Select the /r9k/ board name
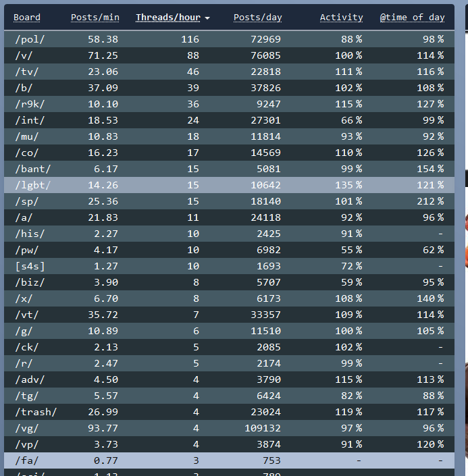The width and height of the screenshot is (468, 476). [x=30, y=104]
